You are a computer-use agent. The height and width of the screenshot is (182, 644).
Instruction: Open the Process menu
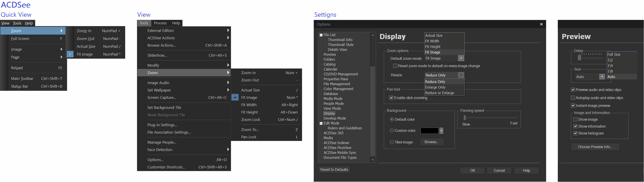pyautogui.click(x=160, y=23)
